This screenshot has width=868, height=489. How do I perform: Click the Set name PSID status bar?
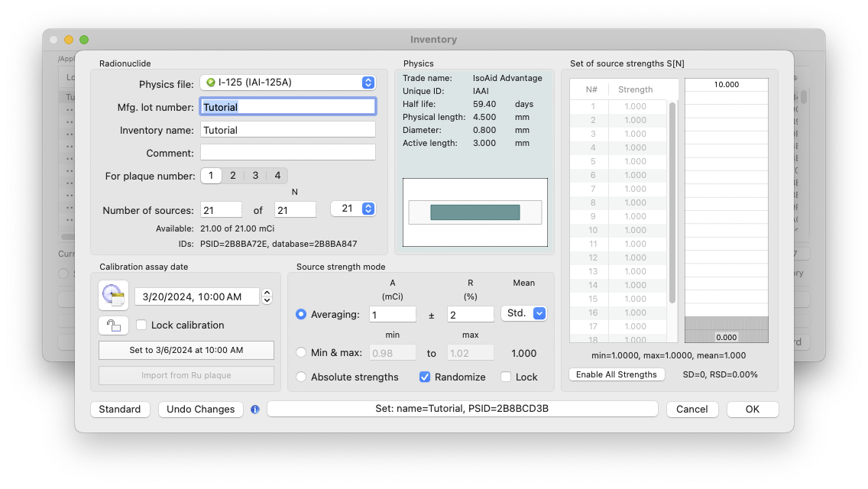click(462, 409)
